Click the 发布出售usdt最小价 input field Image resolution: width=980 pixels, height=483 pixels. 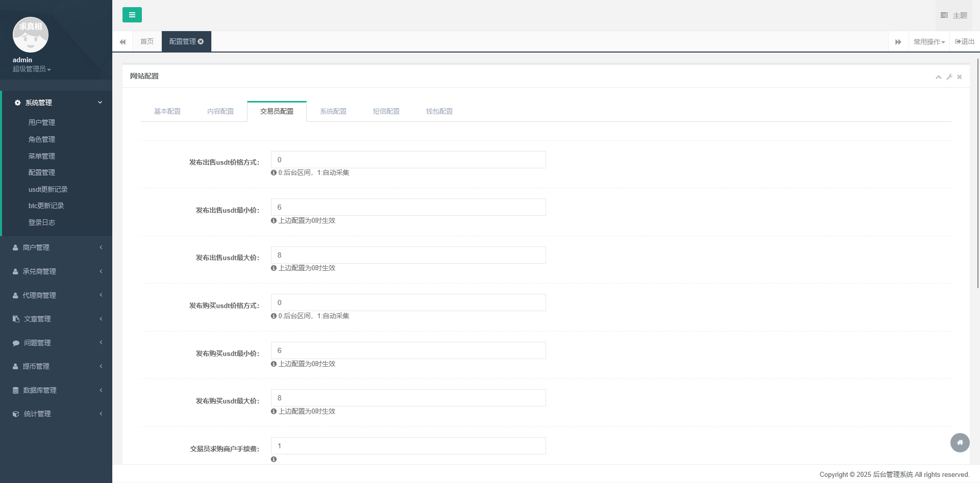tap(408, 207)
